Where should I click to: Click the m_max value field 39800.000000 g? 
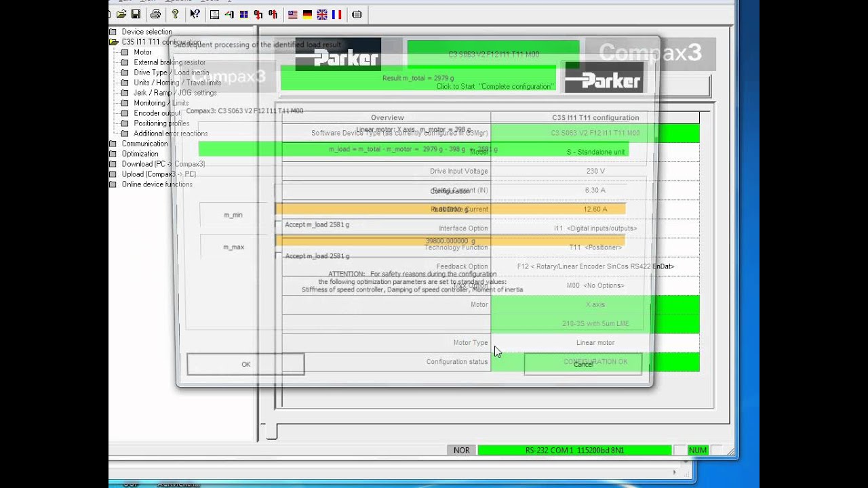click(x=450, y=241)
